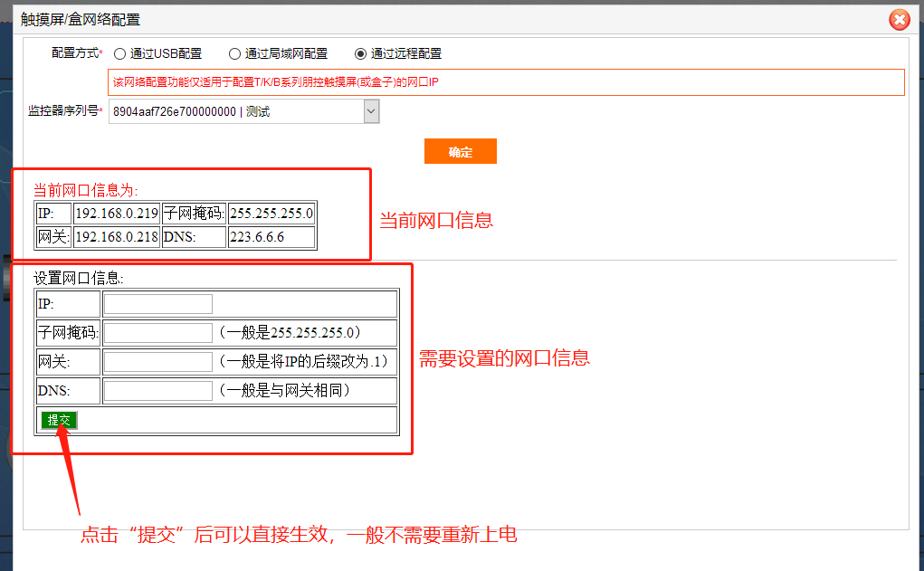This screenshot has height=571, width=924.
Task: Click the dialog title 触摸屏/盒网络配置
Action: pyautogui.click(x=81, y=19)
